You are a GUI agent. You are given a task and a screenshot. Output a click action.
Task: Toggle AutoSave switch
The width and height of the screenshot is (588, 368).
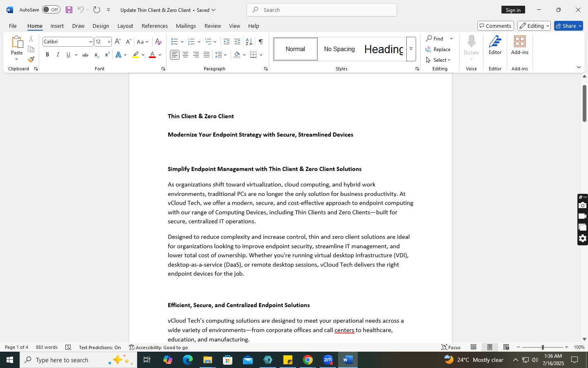[x=51, y=10]
